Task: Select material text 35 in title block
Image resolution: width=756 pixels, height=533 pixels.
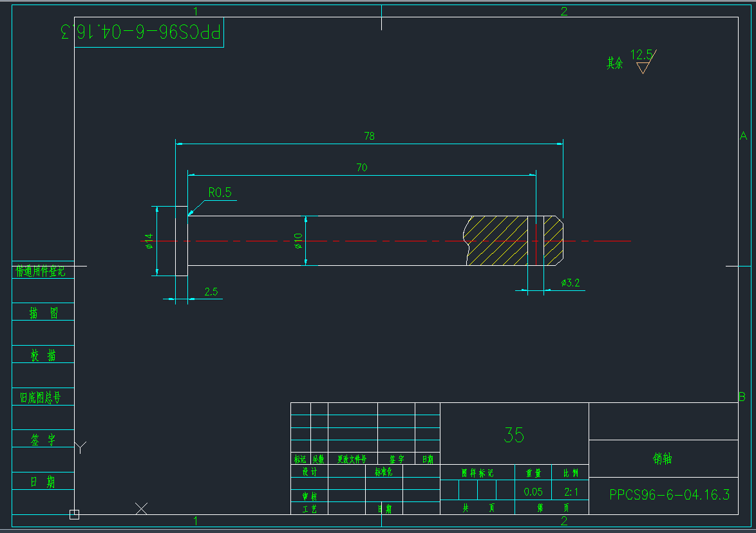Action: tap(514, 435)
